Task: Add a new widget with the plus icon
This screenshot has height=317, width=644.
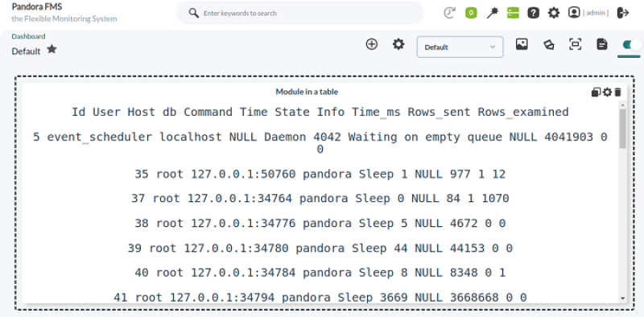Action: point(372,44)
